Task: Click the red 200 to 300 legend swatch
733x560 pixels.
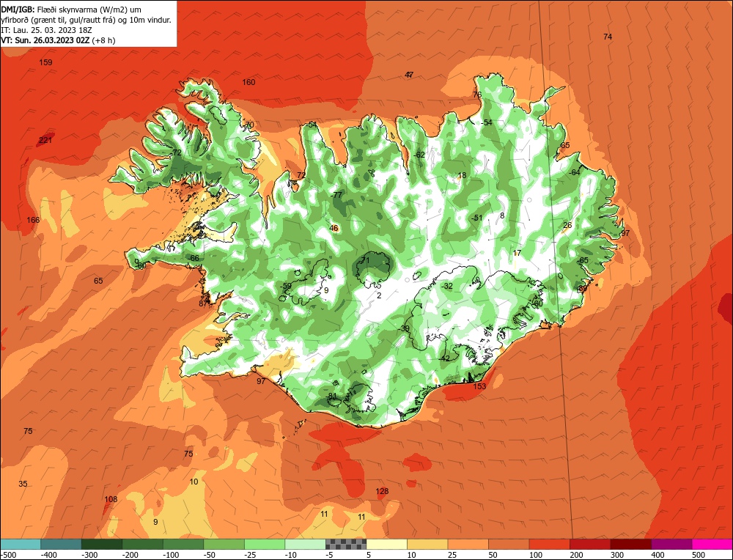Action: pos(590,544)
